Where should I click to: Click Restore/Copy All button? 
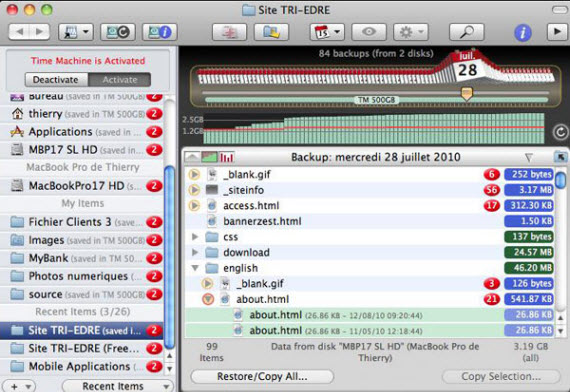[x=262, y=376]
